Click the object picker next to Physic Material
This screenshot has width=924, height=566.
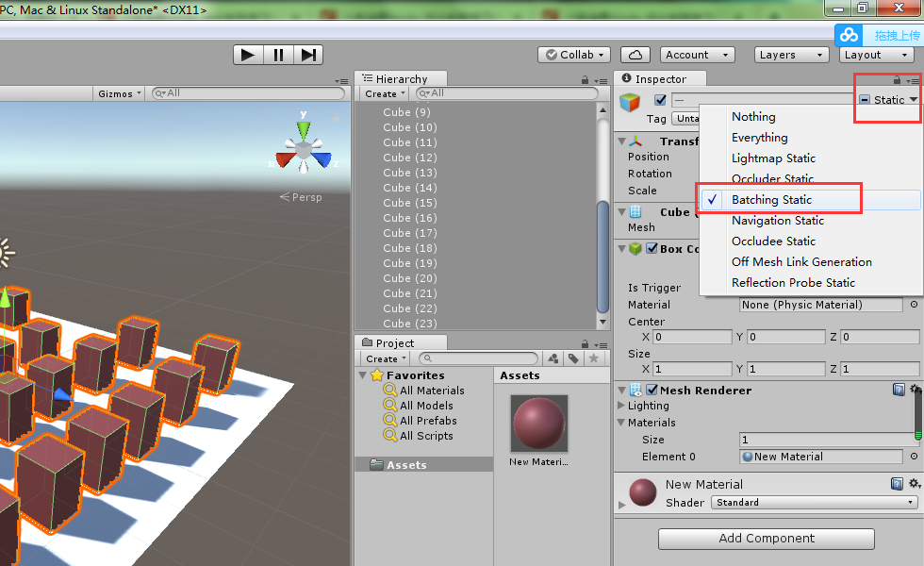914,304
